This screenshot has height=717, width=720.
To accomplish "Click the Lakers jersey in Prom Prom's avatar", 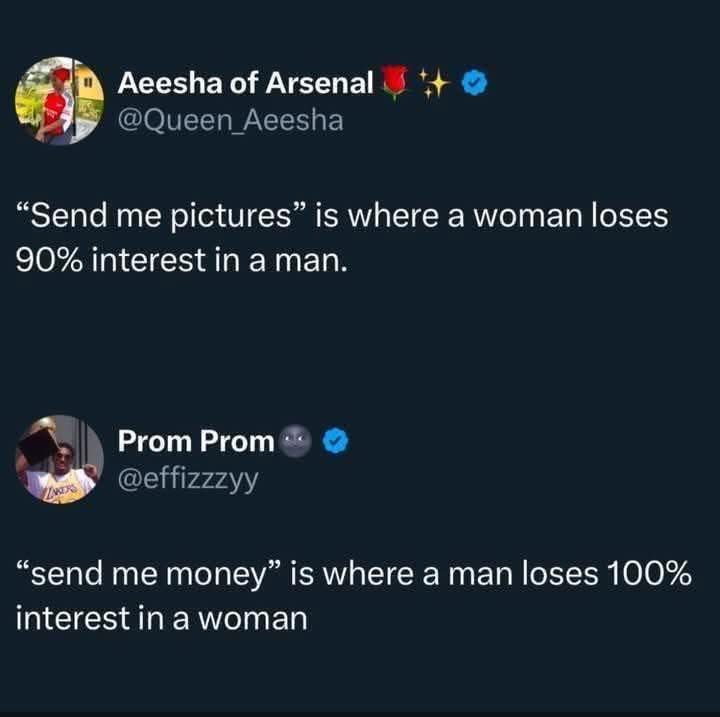I will (60, 487).
